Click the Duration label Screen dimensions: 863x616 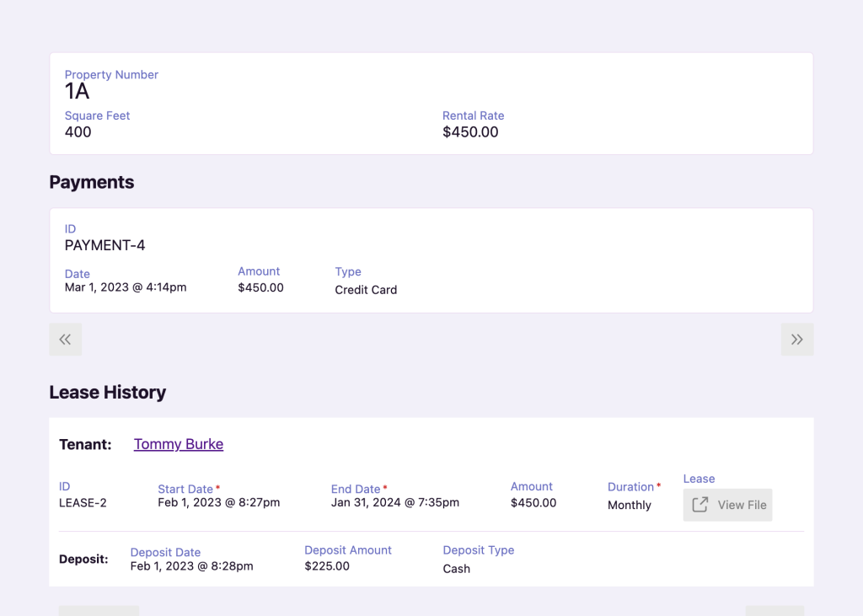[630, 486]
